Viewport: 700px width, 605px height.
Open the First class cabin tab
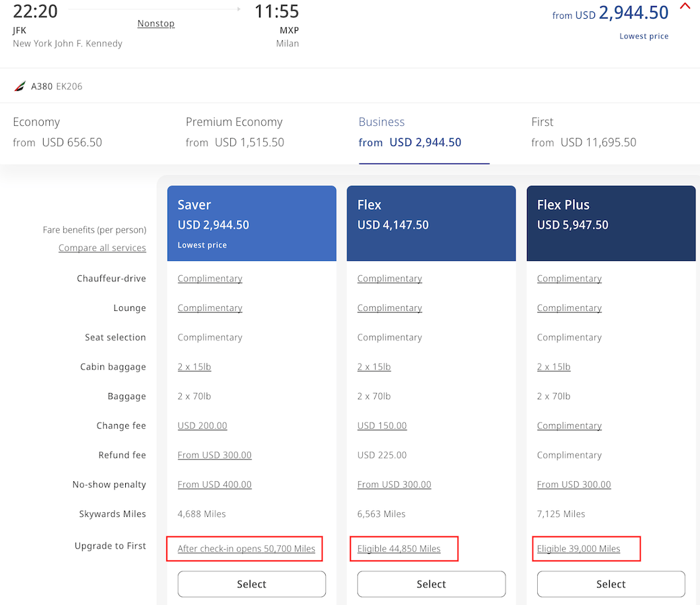(x=583, y=132)
